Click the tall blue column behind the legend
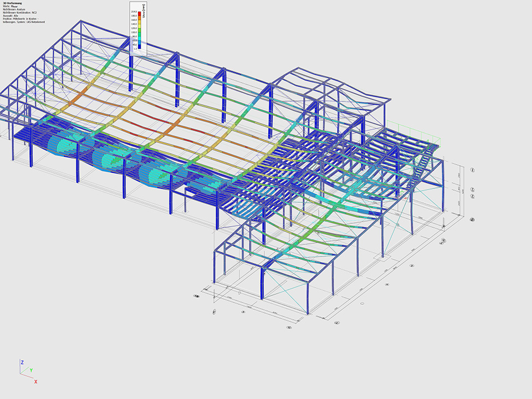The image size is (532, 399). coord(131,72)
